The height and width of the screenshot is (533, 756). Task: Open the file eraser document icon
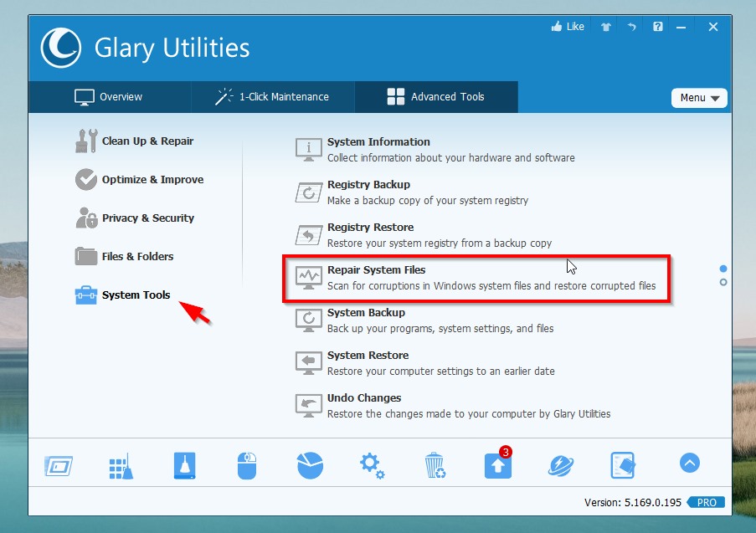click(x=623, y=465)
